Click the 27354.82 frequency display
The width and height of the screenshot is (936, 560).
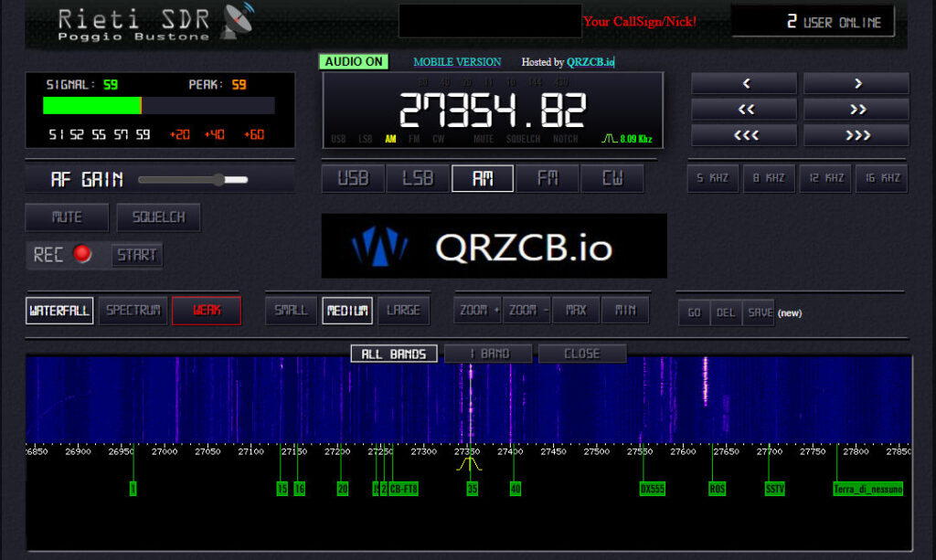point(493,111)
